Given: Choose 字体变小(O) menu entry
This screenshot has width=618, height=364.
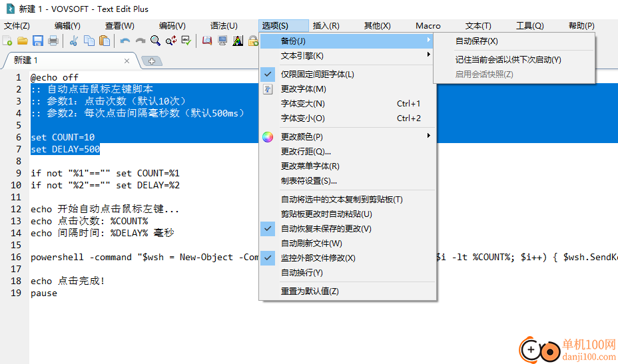Looking at the screenshot, I should (x=348, y=118).
